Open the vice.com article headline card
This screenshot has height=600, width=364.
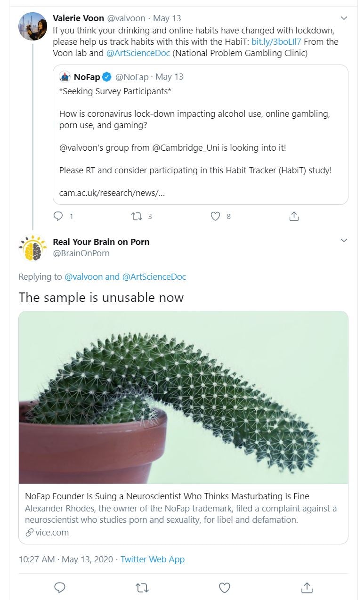[167, 496]
